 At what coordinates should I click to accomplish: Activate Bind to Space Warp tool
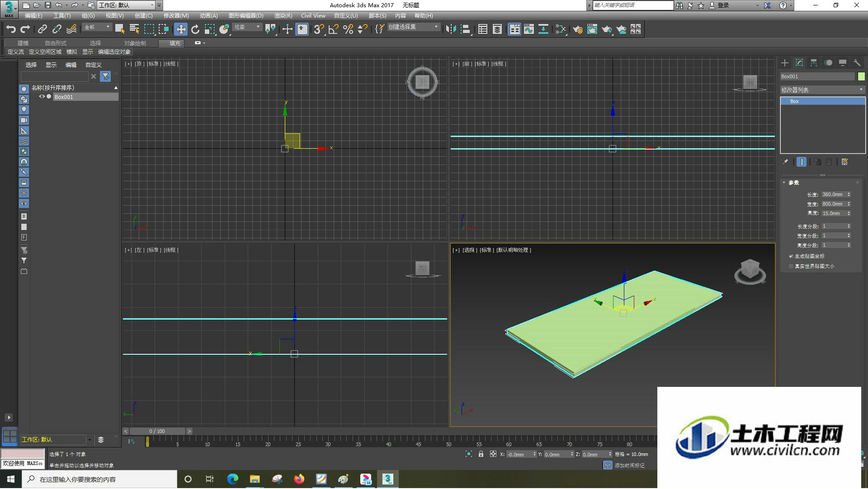(x=71, y=29)
